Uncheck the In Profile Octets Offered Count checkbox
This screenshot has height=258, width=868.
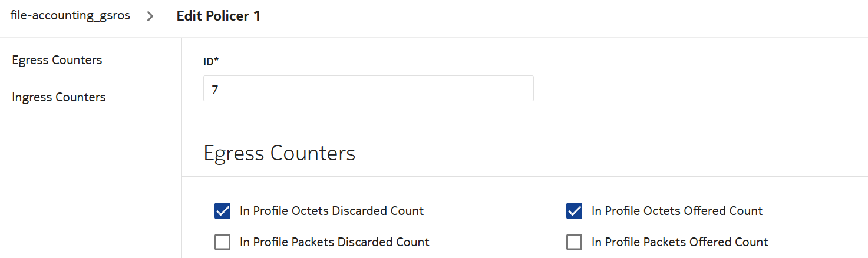click(574, 211)
